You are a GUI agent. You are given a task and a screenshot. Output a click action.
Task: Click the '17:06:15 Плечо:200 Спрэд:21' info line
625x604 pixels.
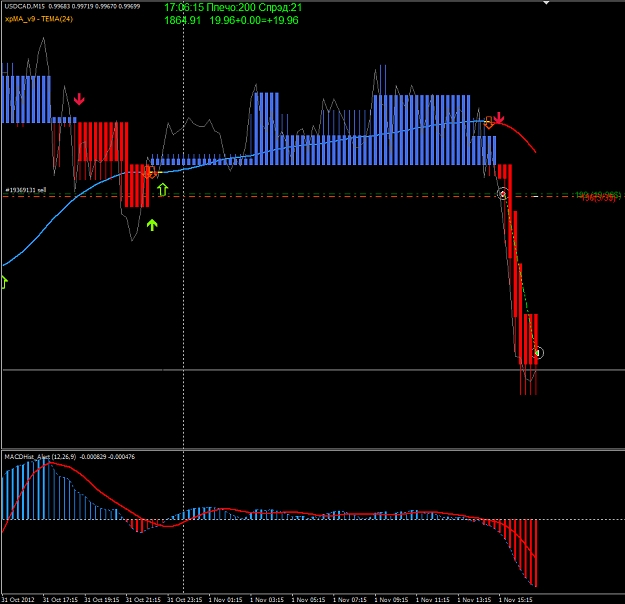click(233, 7)
